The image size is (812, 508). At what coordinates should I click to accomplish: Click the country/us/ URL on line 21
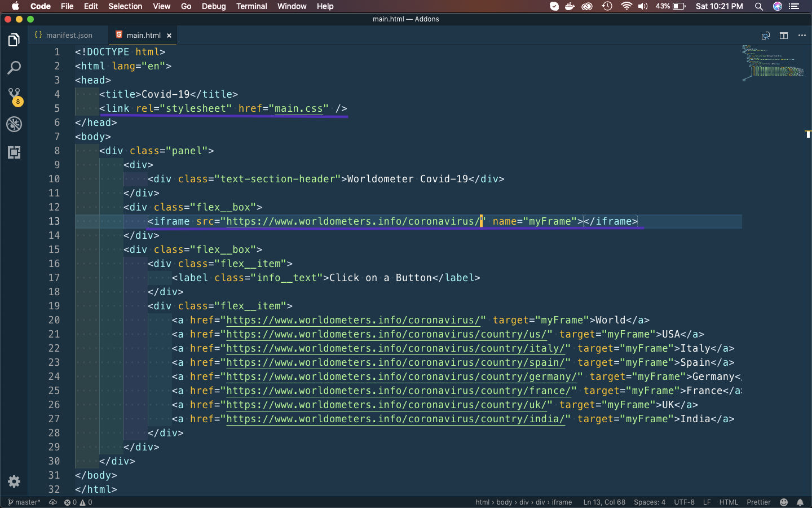click(386, 334)
